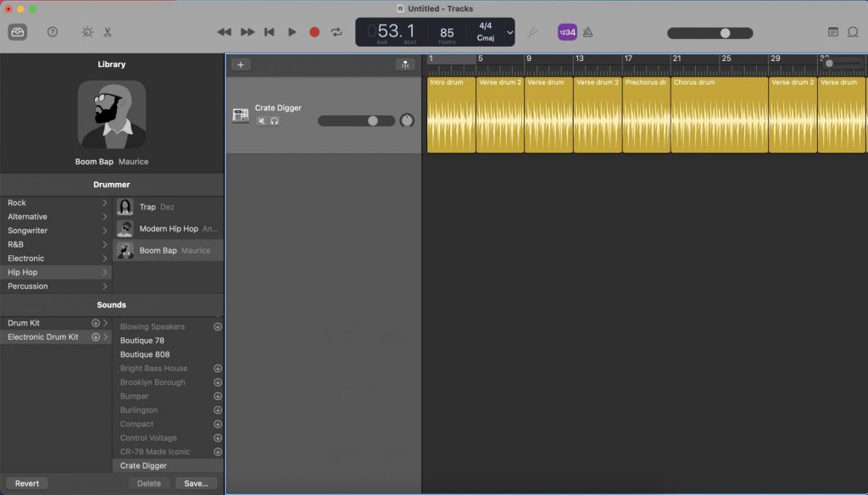868x495 pixels.
Task: Download the Blowing Speakers patch
Action: tap(218, 326)
